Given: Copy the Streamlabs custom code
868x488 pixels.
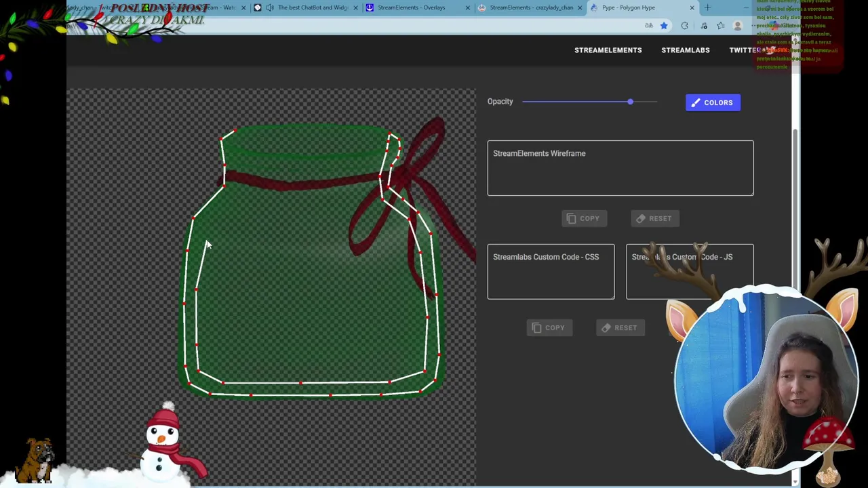Looking at the screenshot, I should point(549,327).
